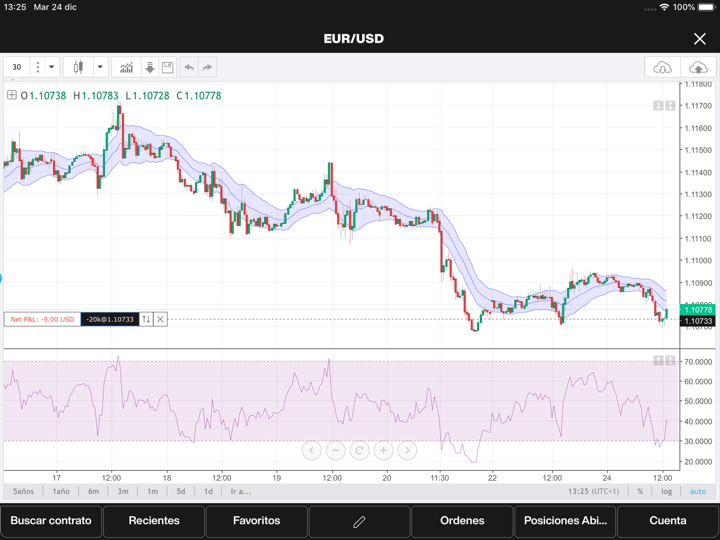Load chart layout from cloud
The width and height of the screenshot is (720, 540).
(x=662, y=67)
